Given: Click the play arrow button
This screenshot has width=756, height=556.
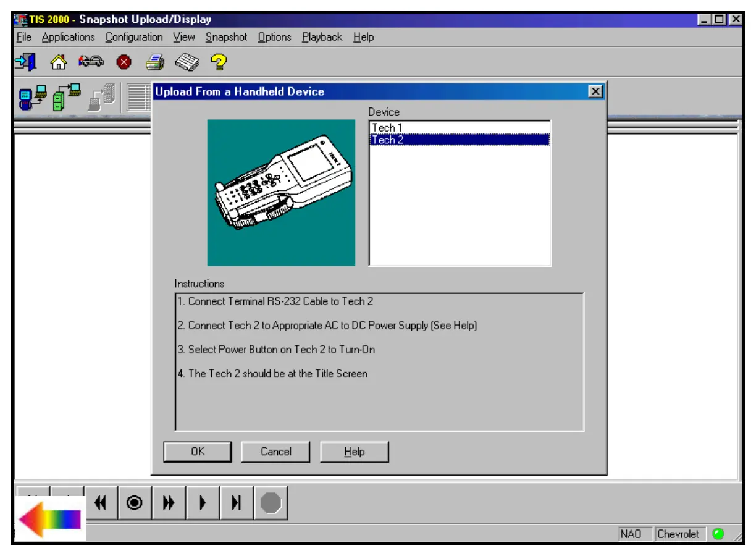Looking at the screenshot, I should 202,503.
